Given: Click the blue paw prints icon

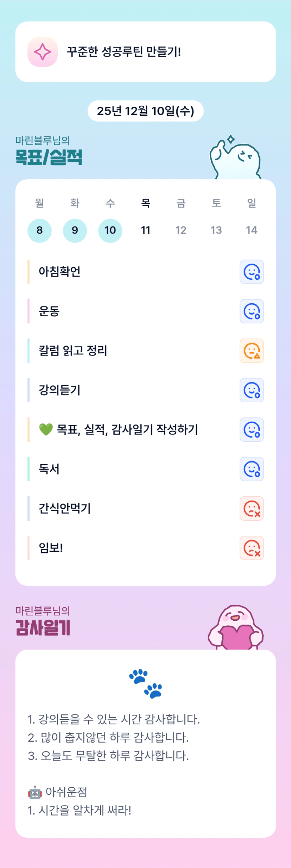Looking at the screenshot, I should coord(146,683).
